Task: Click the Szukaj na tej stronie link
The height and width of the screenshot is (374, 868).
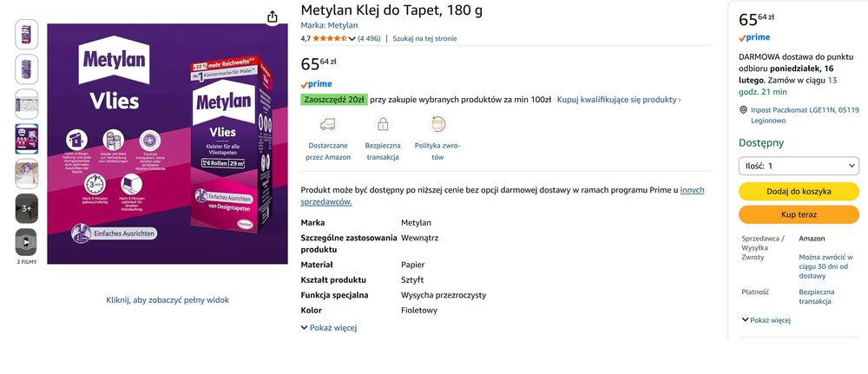Action: click(x=424, y=38)
